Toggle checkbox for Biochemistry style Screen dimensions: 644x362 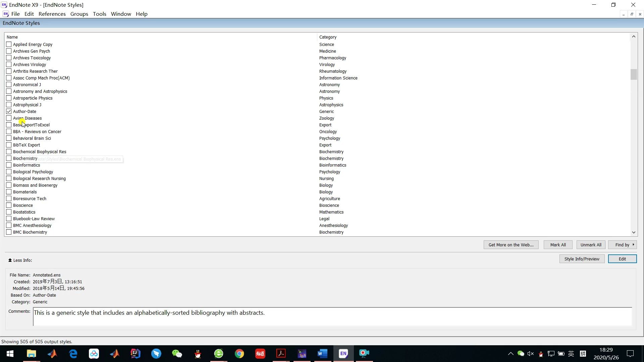[x=9, y=158]
